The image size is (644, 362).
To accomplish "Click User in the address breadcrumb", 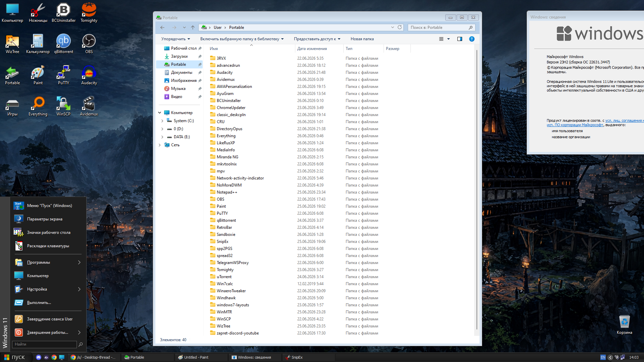I will click(217, 28).
